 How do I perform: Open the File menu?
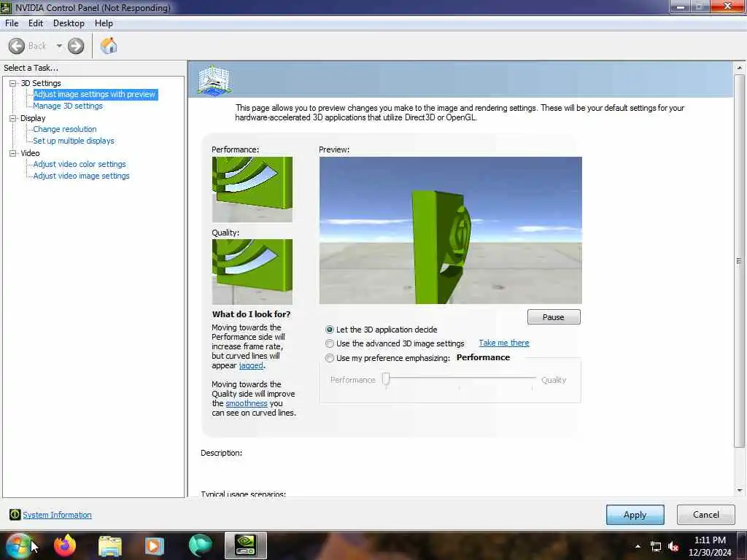tap(12, 23)
